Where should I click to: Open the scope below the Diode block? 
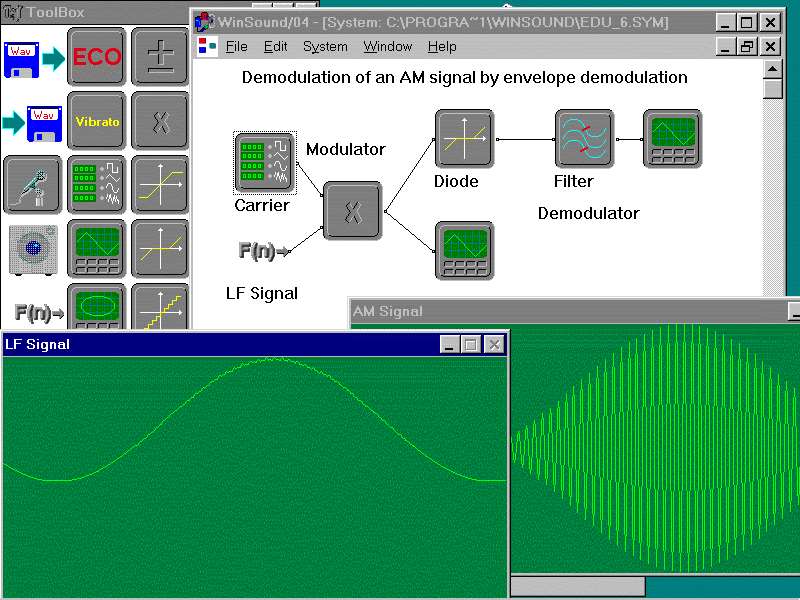464,251
